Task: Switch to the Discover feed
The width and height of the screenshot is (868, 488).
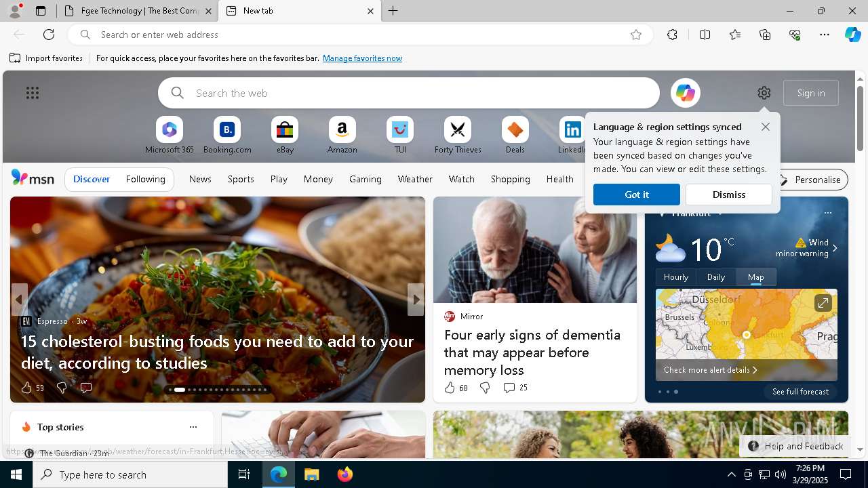Action: (x=92, y=179)
